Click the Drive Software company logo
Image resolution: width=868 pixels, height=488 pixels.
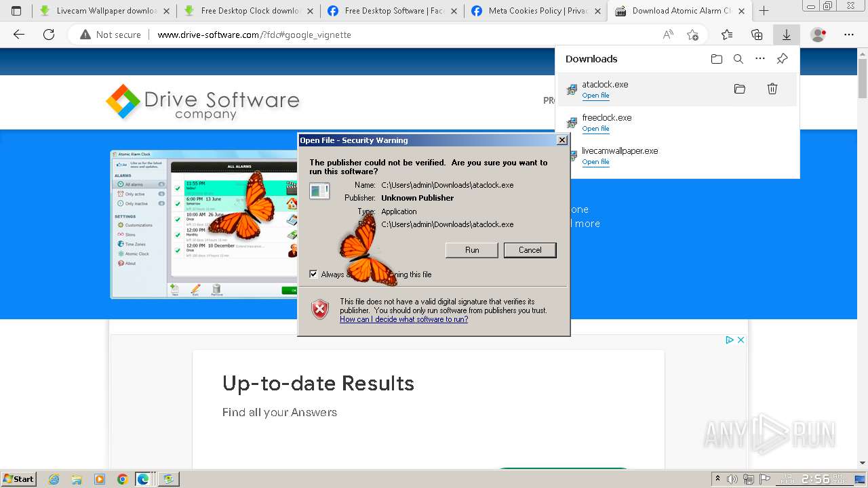pos(203,102)
